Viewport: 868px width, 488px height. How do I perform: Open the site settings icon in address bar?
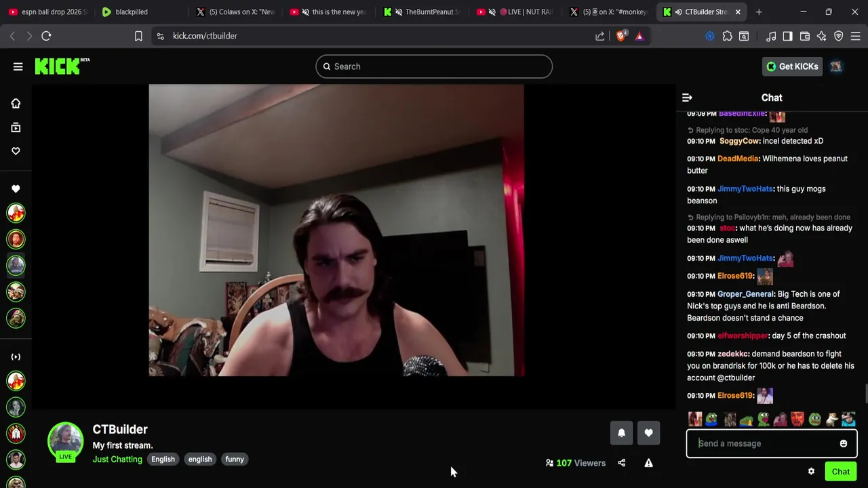click(160, 36)
